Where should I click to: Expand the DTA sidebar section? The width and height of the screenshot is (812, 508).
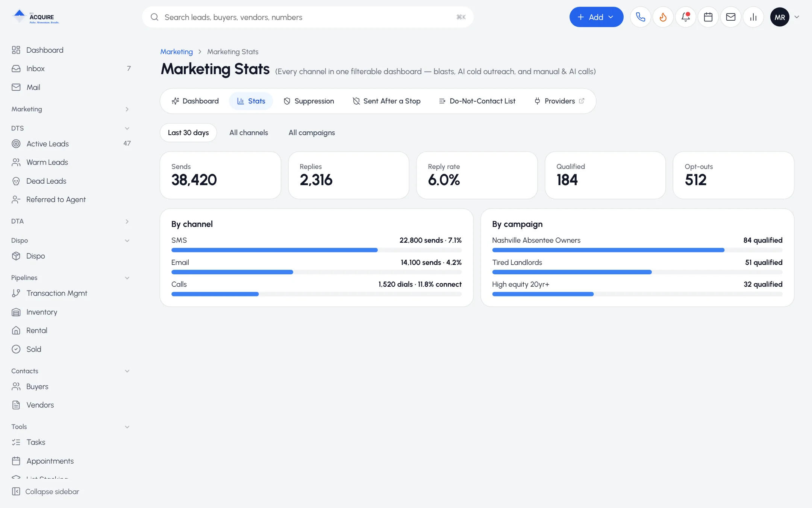(x=71, y=221)
